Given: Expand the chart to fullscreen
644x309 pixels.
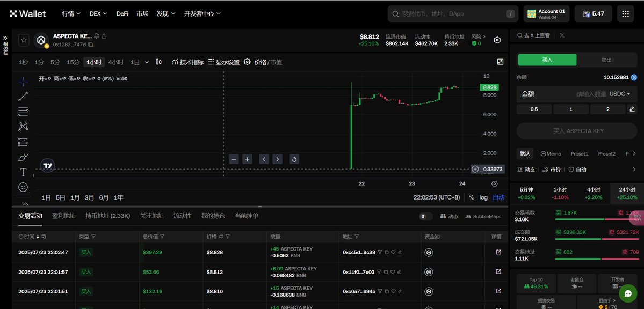Looking at the screenshot, I should click(500, 62).
